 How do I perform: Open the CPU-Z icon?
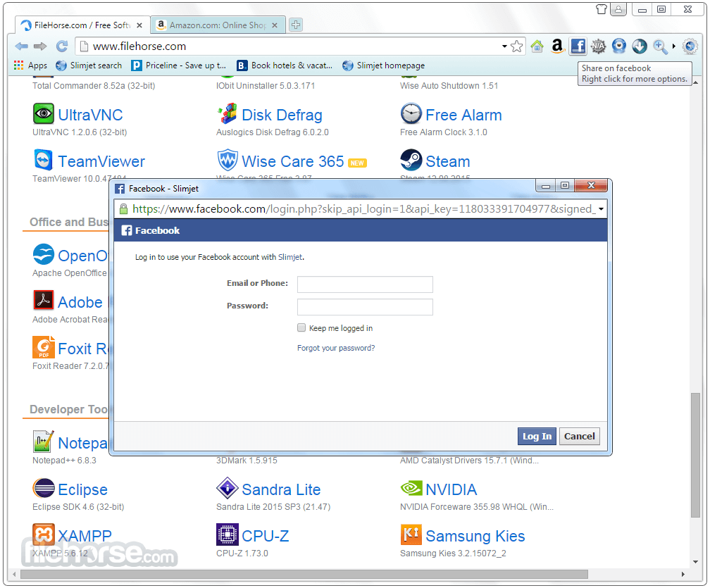coord(228,534)
